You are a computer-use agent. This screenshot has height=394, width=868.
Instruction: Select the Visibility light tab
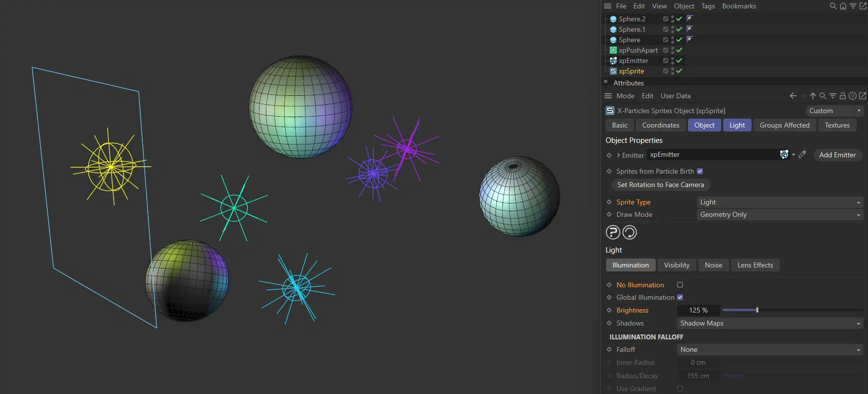tap(677, 265)
